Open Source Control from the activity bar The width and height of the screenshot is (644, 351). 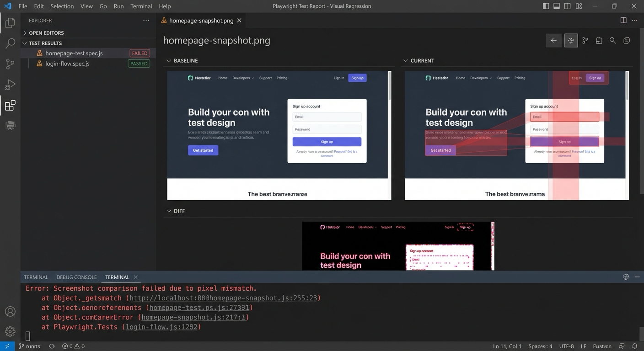click(x=10, y=64)
